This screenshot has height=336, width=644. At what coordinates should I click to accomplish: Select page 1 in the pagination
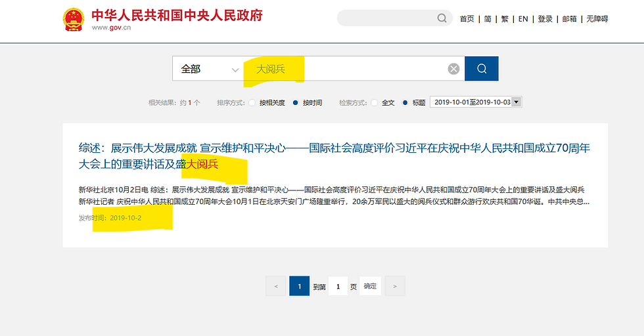300,286
